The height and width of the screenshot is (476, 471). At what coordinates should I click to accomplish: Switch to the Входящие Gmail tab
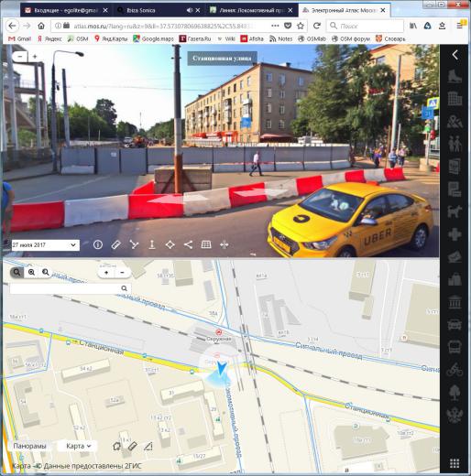(x=66, y=10)
